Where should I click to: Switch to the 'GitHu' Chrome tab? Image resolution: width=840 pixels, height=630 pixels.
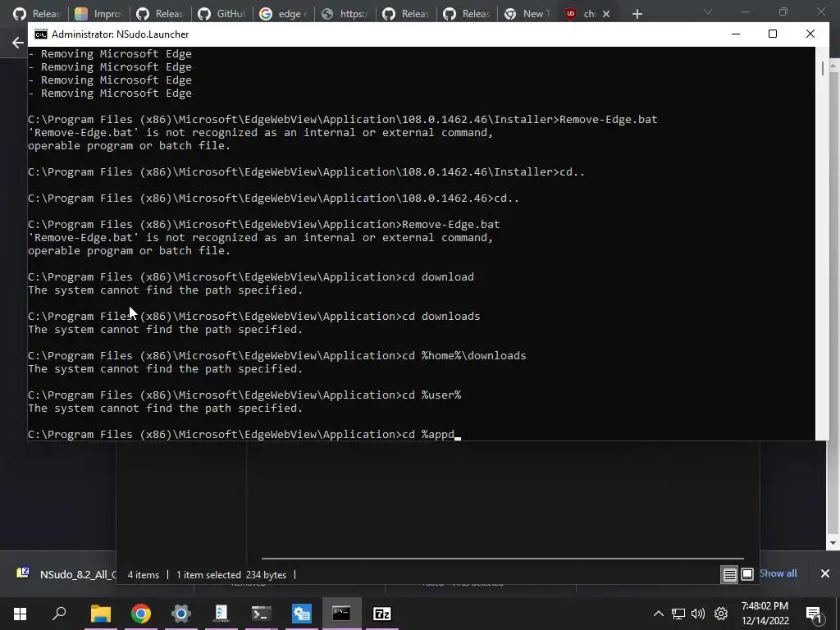(x=221, y=14)
